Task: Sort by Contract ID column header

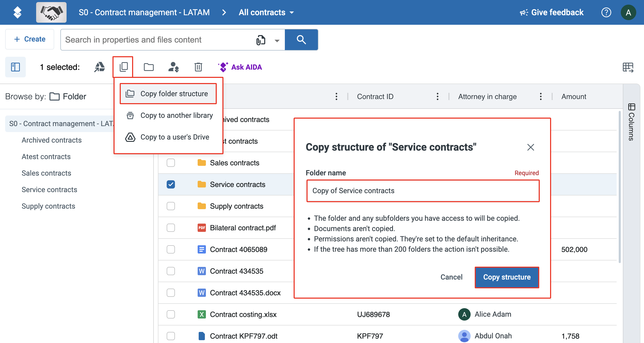Action: 375,96
